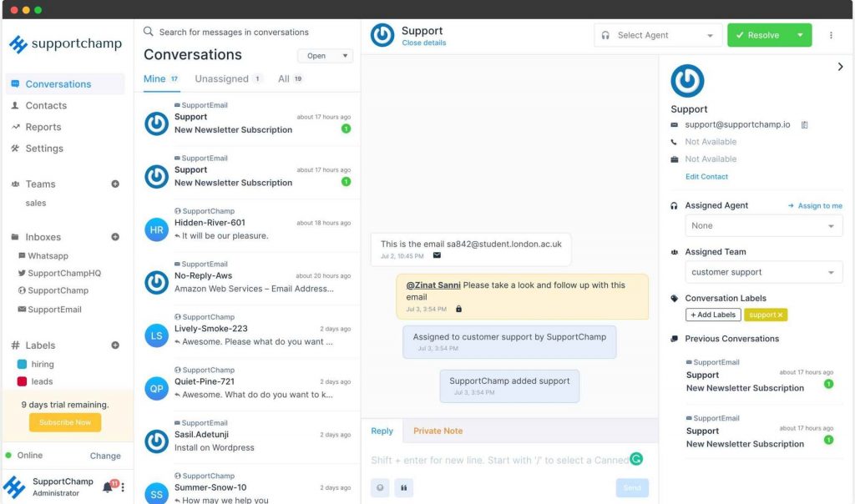
Task: Click the Grammarly icon in the reply field
Action: click(635, 459)
